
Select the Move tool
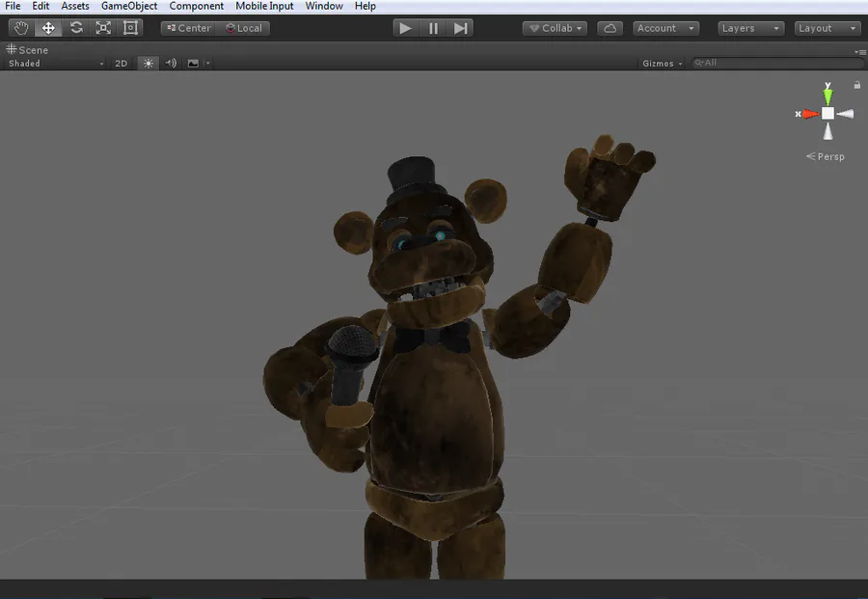48,28
